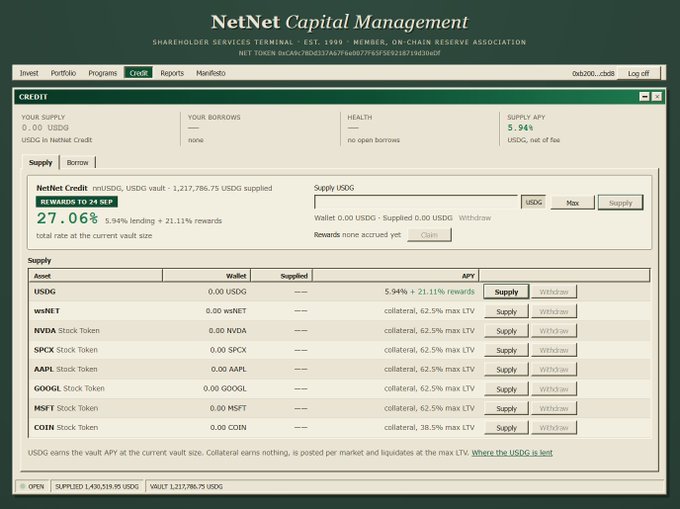The width and height of the screenshot is (680, 509).
Task: Select the Credit menu item
Action: [138, 73]
